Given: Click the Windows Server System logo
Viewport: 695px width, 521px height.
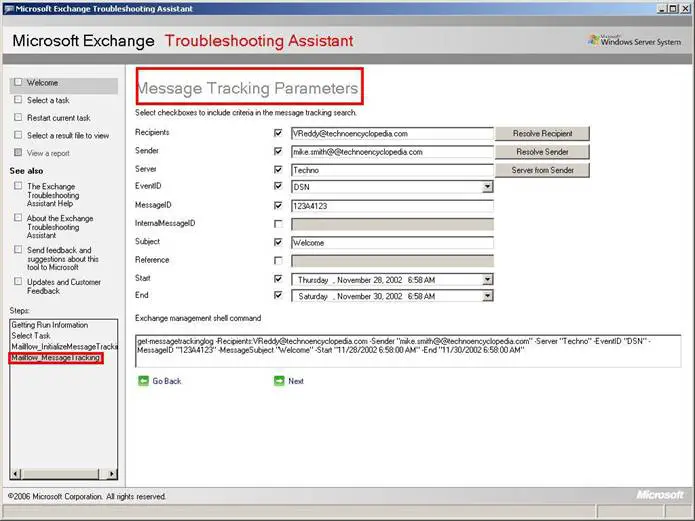Looking at the screenshot, I should coord(634,40).
